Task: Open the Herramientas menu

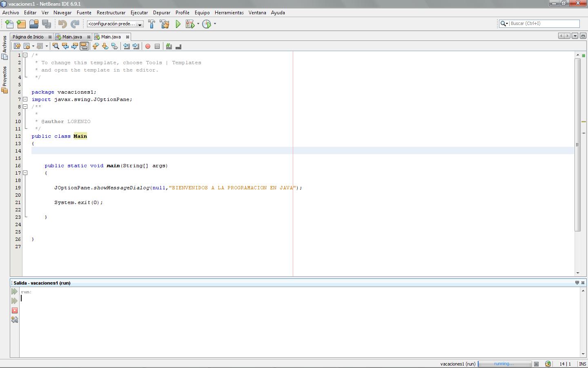Action: click(229, 13)
